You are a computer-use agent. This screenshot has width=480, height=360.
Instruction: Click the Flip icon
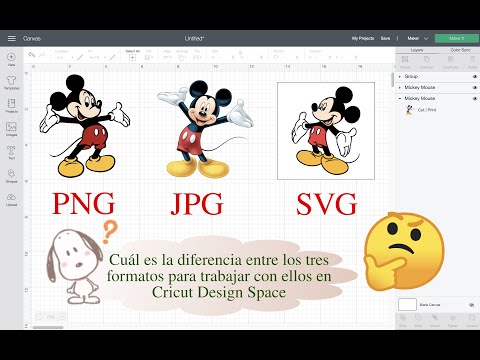[x=197, y=58]
